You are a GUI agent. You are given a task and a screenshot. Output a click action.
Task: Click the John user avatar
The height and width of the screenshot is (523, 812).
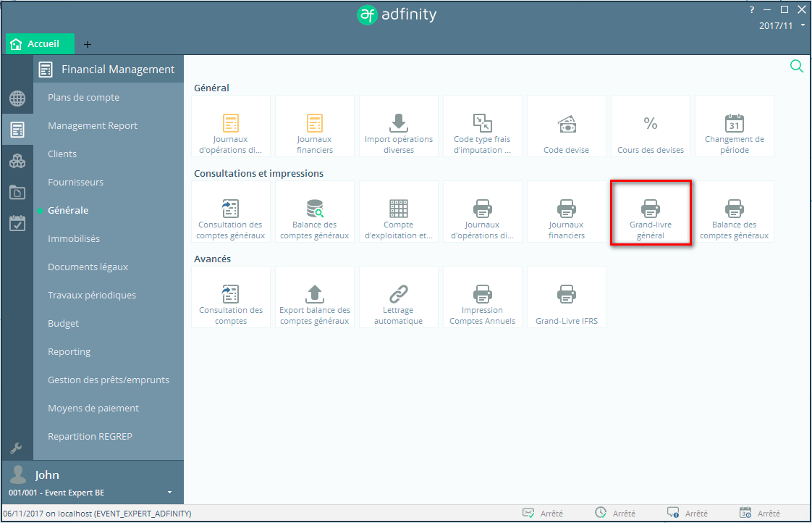point(19,474)
